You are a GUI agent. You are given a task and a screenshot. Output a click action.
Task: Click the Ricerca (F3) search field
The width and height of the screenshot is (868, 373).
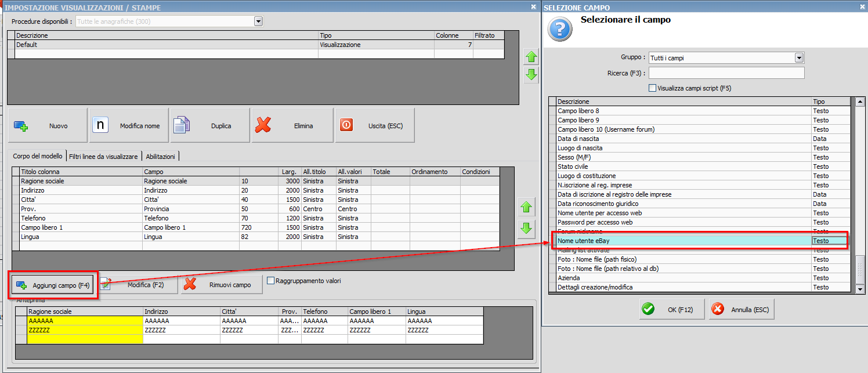point(726,73)
